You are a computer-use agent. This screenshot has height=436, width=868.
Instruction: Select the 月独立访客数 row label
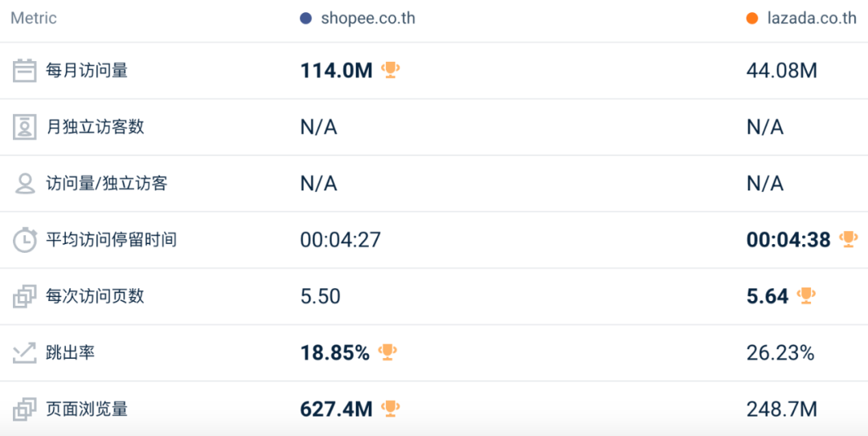click(95, 127)
